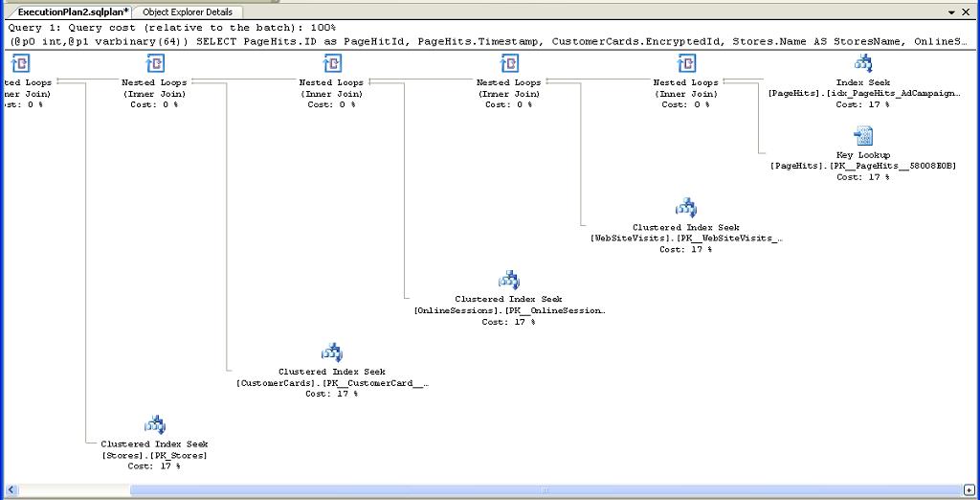This screenshot has height=500, width=980.
Task: Click the plan zoom navigation corner button
Action: [x=969, y=490]
